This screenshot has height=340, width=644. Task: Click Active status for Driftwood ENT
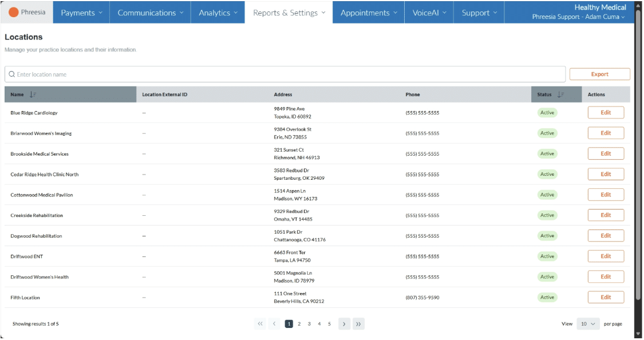(547, 256)
